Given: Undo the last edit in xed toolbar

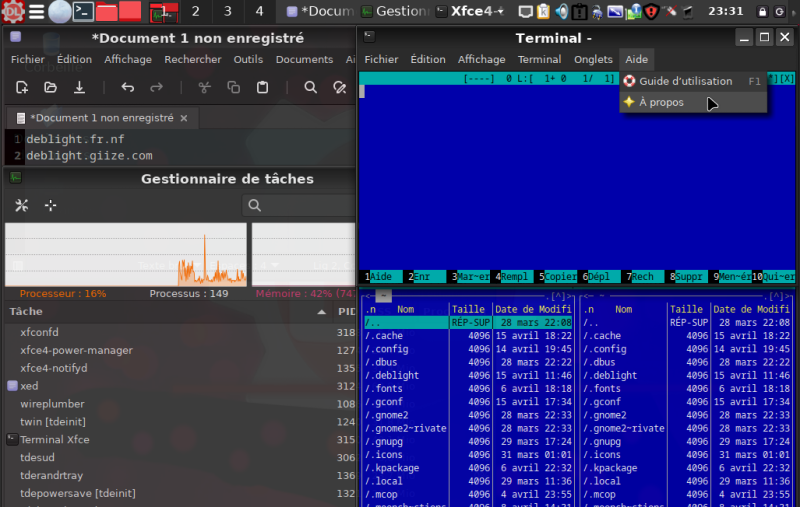Looking at the screenshot, I should [127, 87].
